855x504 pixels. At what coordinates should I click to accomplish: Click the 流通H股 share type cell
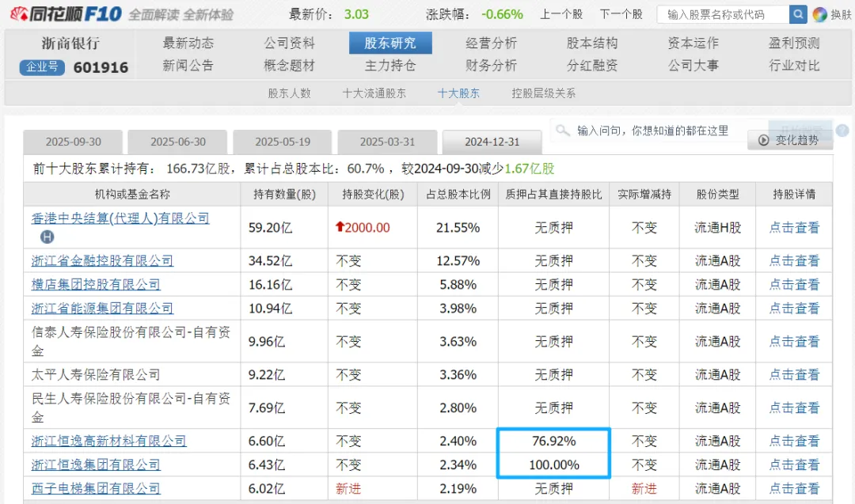coord(717,228)
